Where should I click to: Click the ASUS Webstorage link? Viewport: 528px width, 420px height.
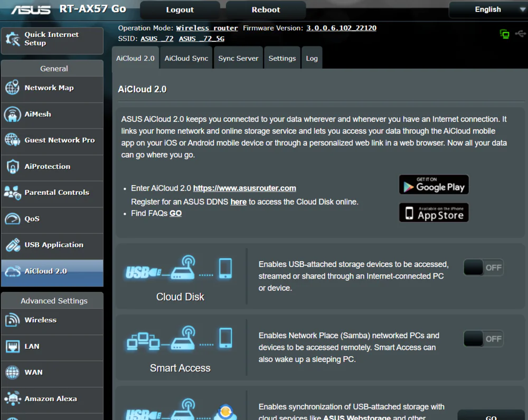(x=357, y=417)
